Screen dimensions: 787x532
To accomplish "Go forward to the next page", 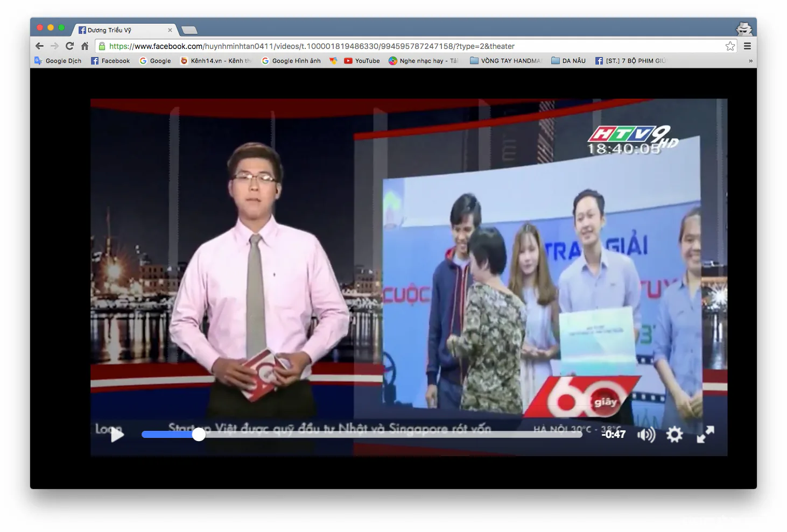I will [x=54, y=46].
